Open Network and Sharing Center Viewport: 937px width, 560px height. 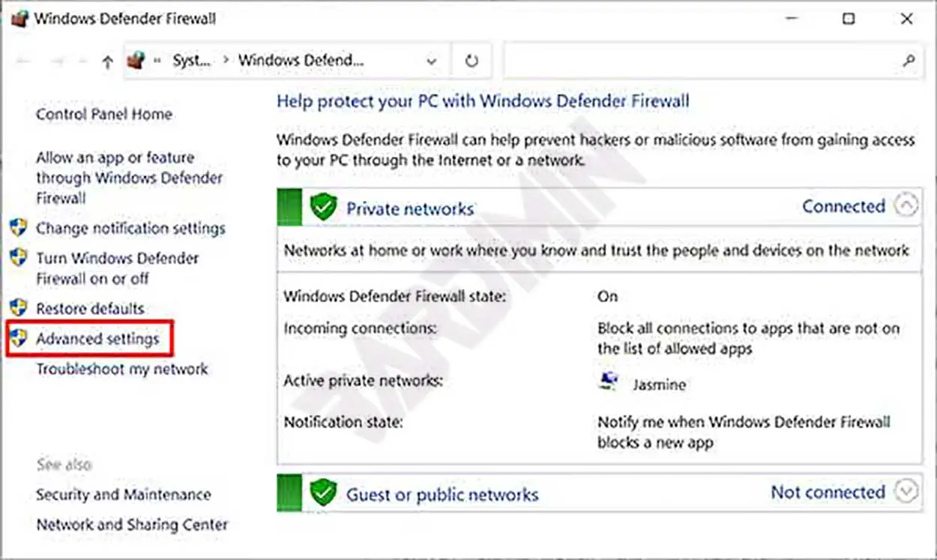point(132,525)
